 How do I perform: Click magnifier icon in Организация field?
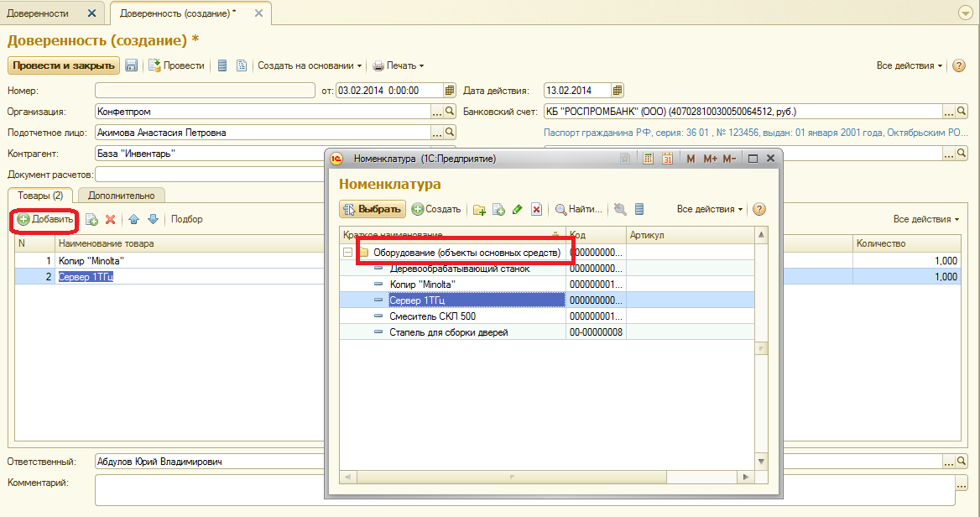tap(450, 112)
